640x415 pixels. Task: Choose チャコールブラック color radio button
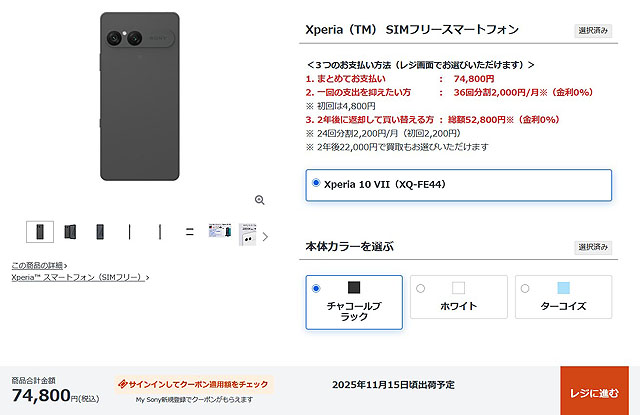click(x=316, y=289)
